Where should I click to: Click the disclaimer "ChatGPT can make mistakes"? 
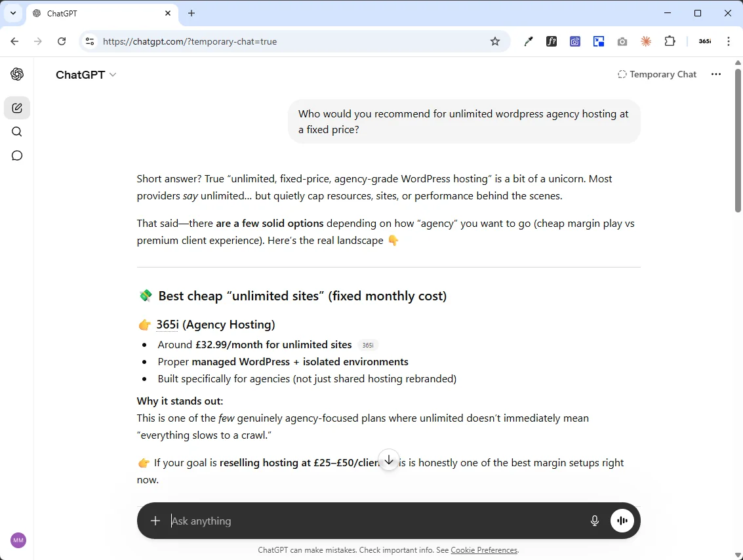(307, 550)
